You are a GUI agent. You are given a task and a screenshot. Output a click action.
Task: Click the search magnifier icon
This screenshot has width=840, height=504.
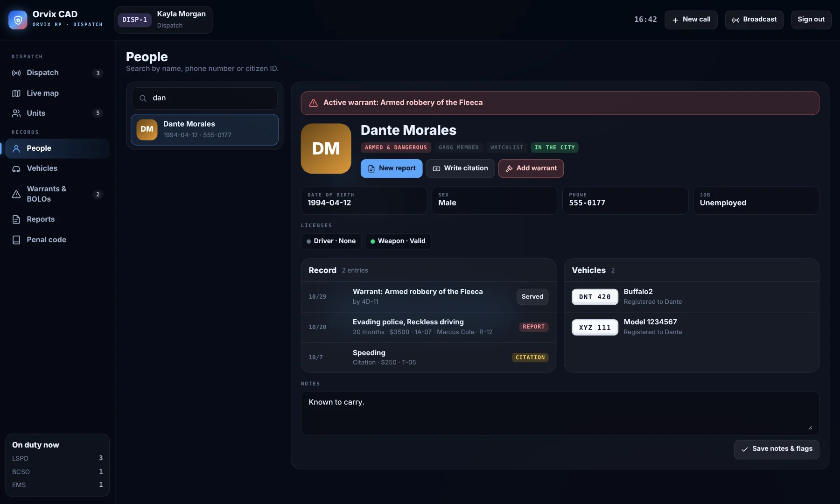pos(143,98)
